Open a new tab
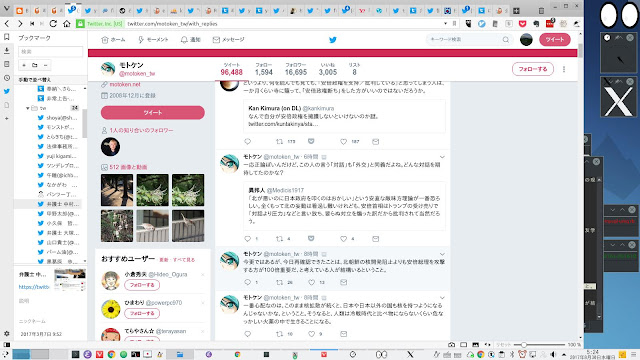The height and width of the screenshot is (360, 640). [516, 11]
